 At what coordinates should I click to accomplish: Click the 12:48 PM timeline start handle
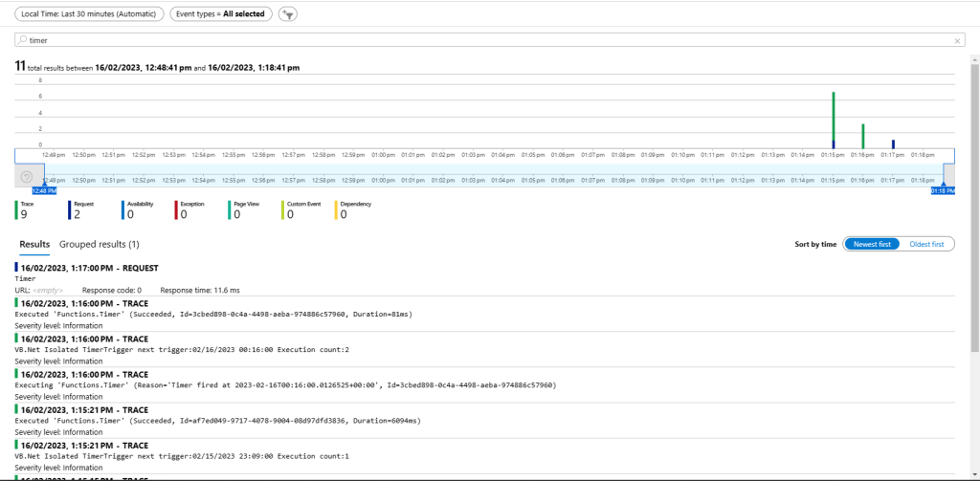coord(44,190)
